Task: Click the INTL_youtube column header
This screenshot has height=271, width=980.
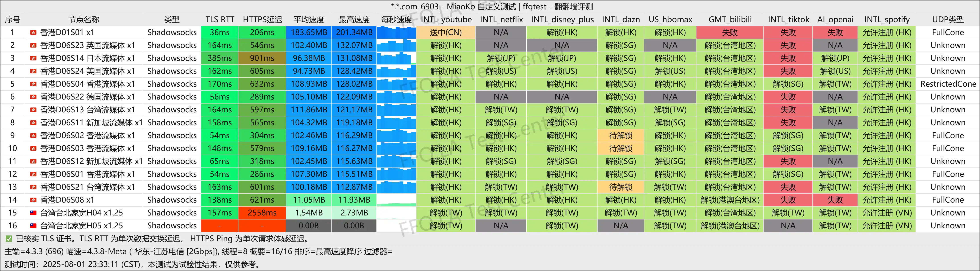Action: click(446, 19)
